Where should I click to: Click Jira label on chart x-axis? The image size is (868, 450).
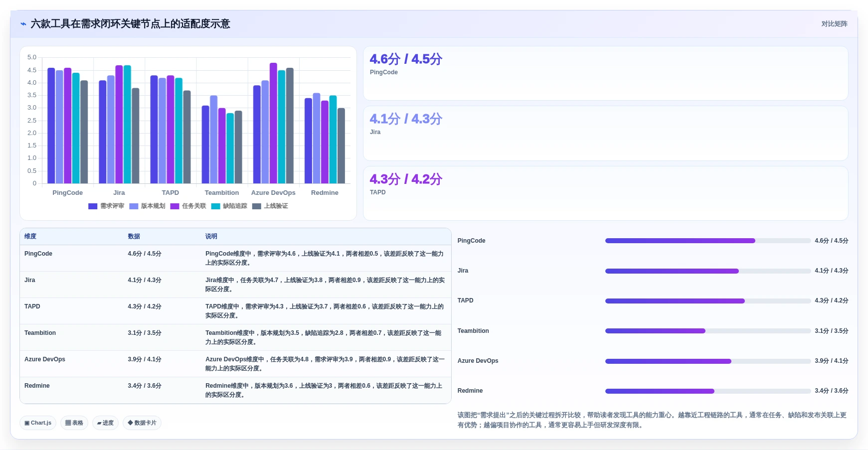pyautogui.click(x=119, y=193)
